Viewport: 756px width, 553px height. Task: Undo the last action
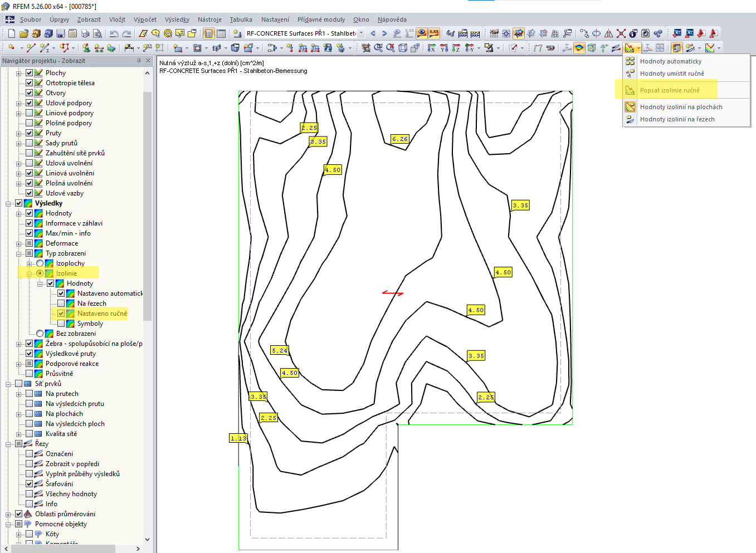click(114, 33)
